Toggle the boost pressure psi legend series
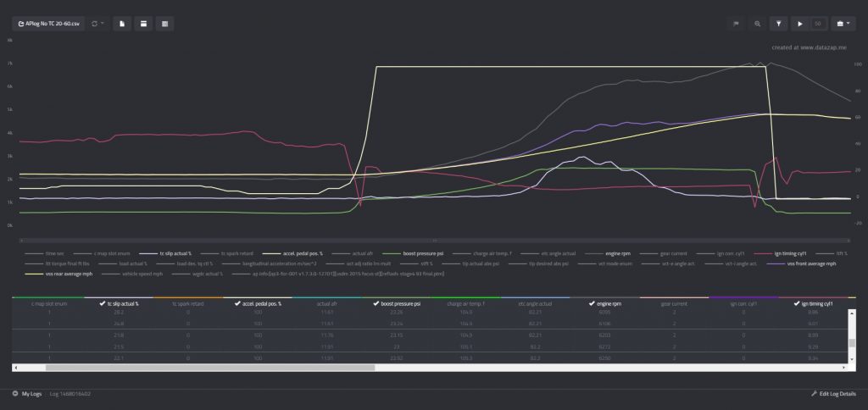 click(413, 253)
